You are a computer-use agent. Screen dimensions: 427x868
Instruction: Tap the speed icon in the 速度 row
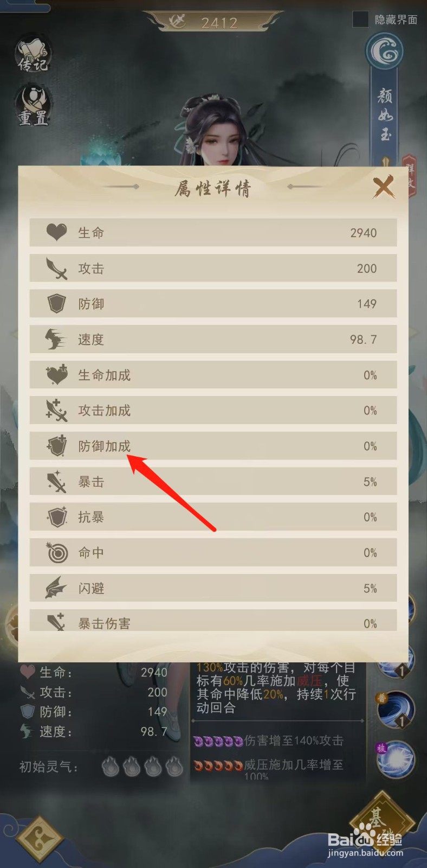click(55, 340)
